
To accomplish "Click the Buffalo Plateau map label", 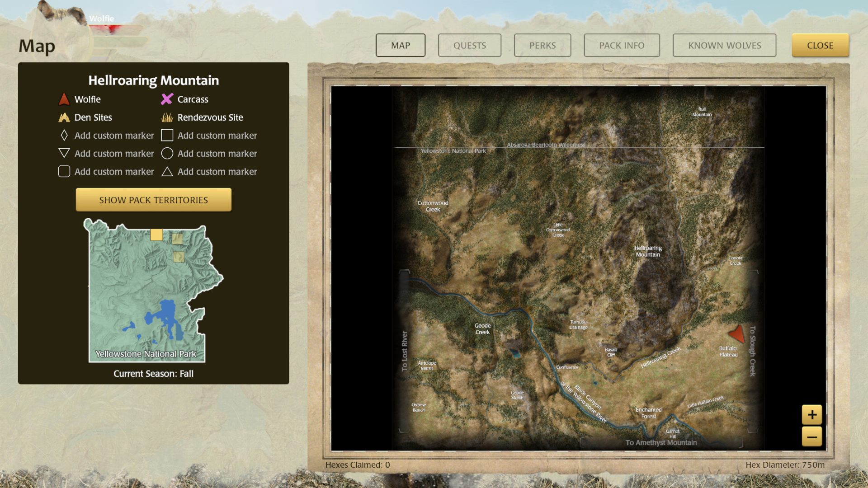I will coord(728,352).
